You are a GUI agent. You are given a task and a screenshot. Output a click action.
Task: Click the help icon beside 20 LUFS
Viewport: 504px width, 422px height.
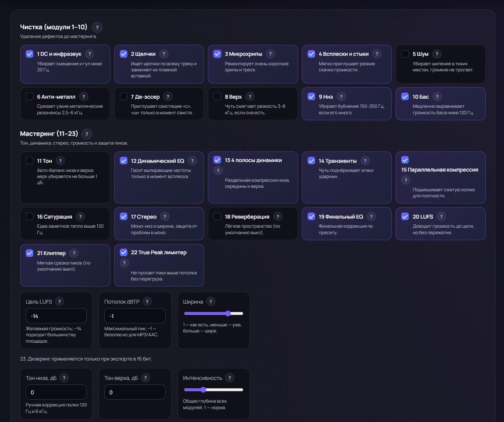click(441, 217)
